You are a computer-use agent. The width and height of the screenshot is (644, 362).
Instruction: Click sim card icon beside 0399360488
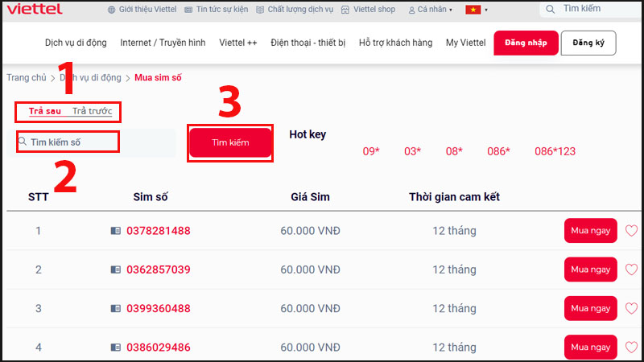coord(116,308)
